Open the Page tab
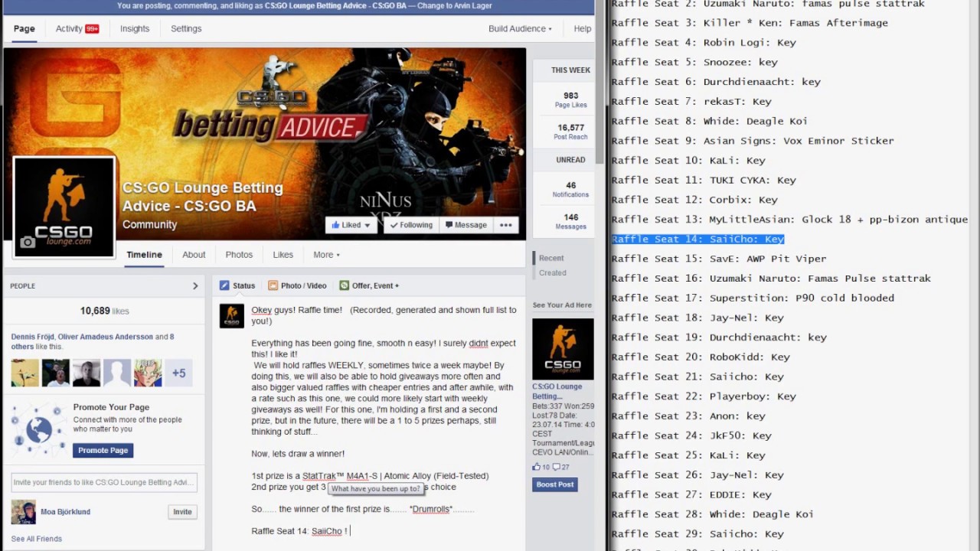This screenshot has width=980, height=551. click(x=24, y=28)
